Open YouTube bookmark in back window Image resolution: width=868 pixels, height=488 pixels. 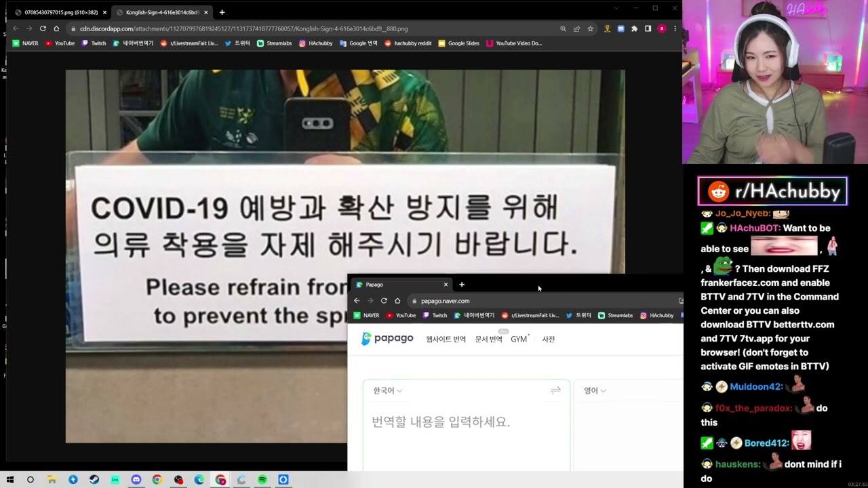coord(60,43)
